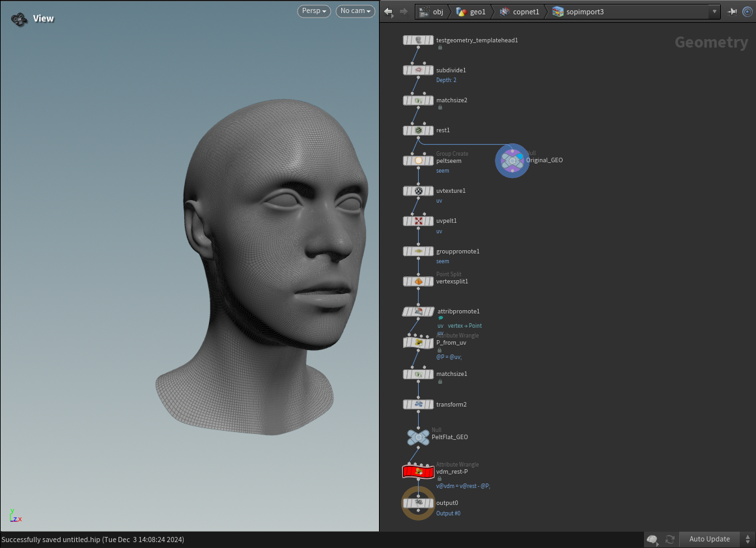Expand the network path history dropdown arrow

(715, 12)
